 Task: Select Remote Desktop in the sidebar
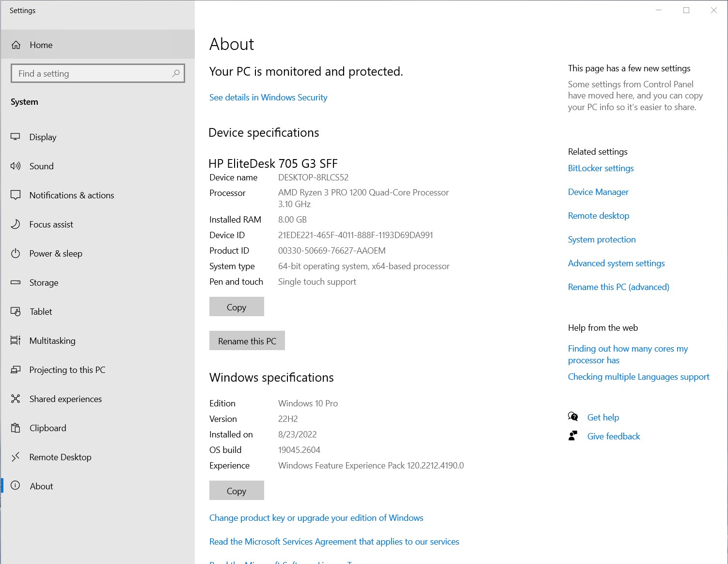(60, 457)
